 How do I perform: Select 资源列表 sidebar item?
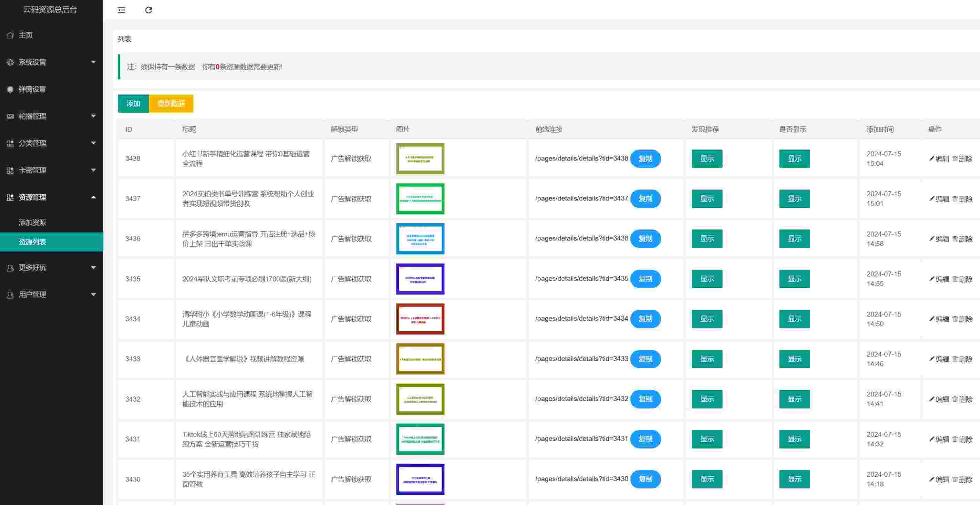[x=33, y=242]
